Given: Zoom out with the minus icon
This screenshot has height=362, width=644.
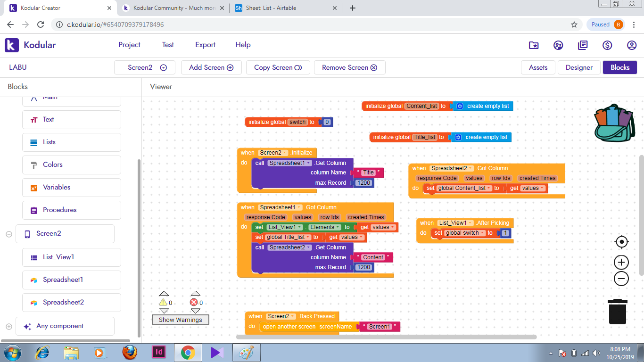Looking at the screenshot, I should (x=621, y=279).
